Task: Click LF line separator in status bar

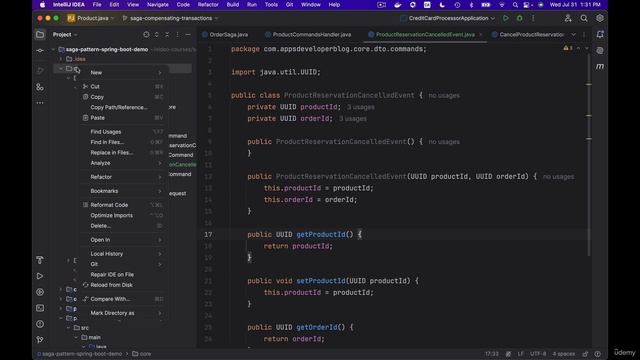Action: [x=520, y=354]
